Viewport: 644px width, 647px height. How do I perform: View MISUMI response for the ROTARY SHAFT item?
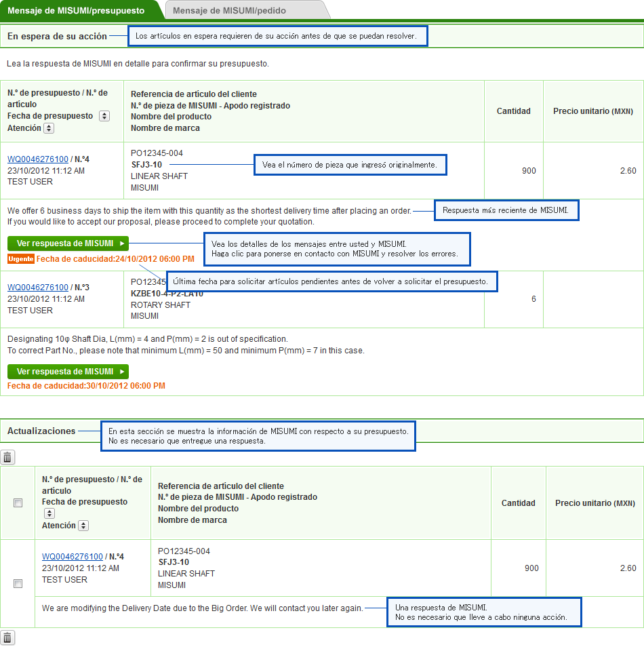[68, 372]
